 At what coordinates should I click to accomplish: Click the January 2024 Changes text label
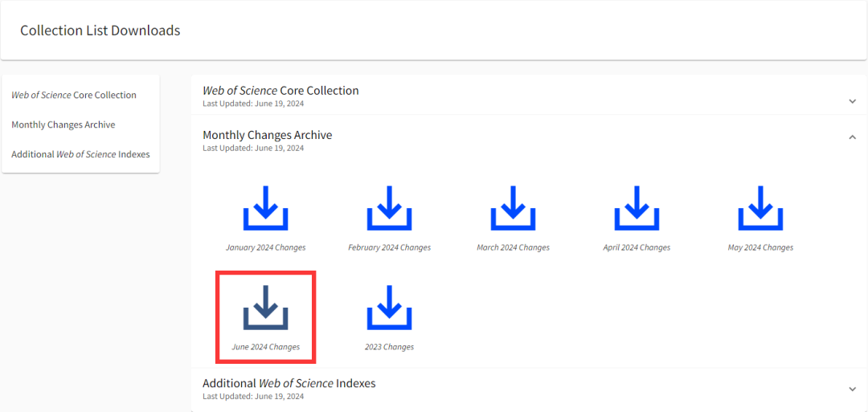tap(265, 247)
